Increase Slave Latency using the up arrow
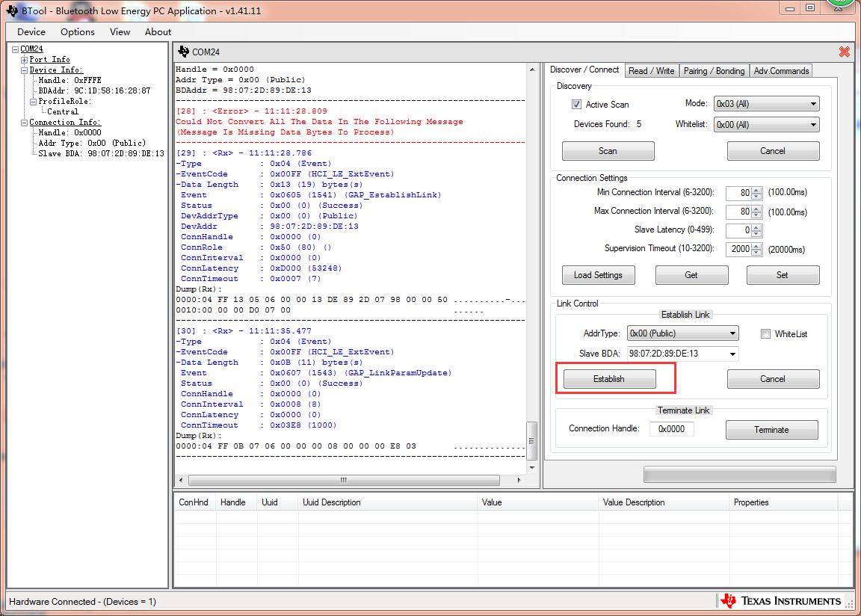Image resolution: width=861 pixels, height=616 pixels. coord(757,227)
